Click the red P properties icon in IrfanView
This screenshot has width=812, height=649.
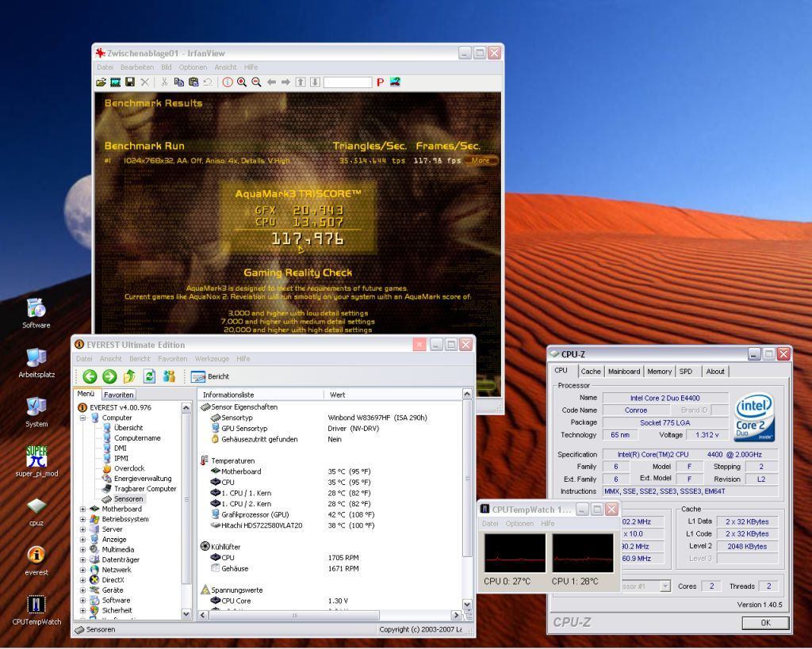click(380, 82)
